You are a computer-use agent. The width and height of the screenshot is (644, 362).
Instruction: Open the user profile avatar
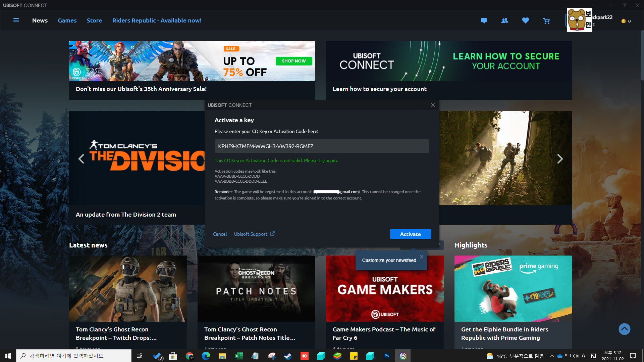tap(579, 20)
